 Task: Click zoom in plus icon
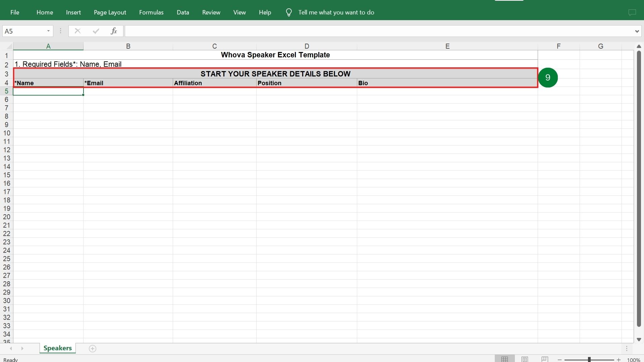click(619, 359)
